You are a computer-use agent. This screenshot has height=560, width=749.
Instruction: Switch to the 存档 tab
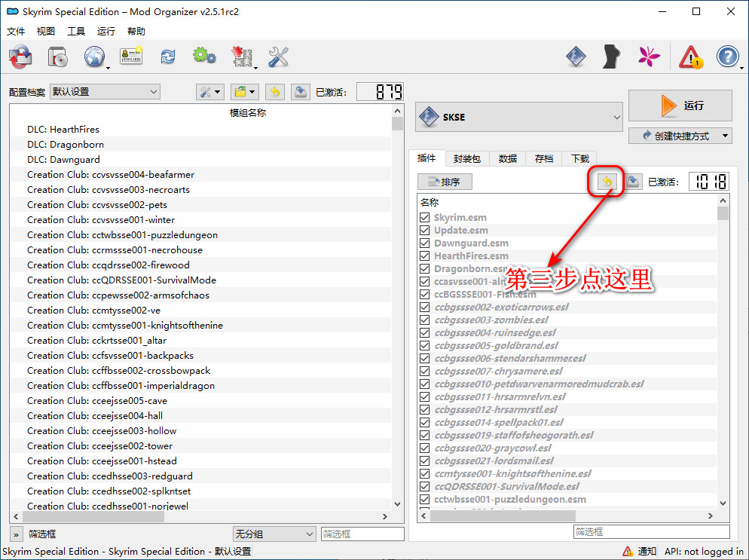[543, 158]
